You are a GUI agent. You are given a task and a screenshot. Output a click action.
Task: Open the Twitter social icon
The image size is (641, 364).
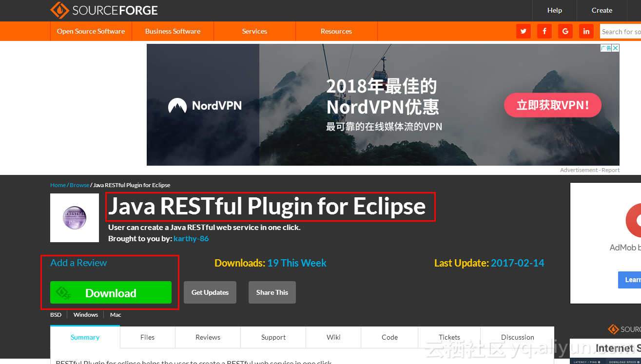tap(524, 31)
